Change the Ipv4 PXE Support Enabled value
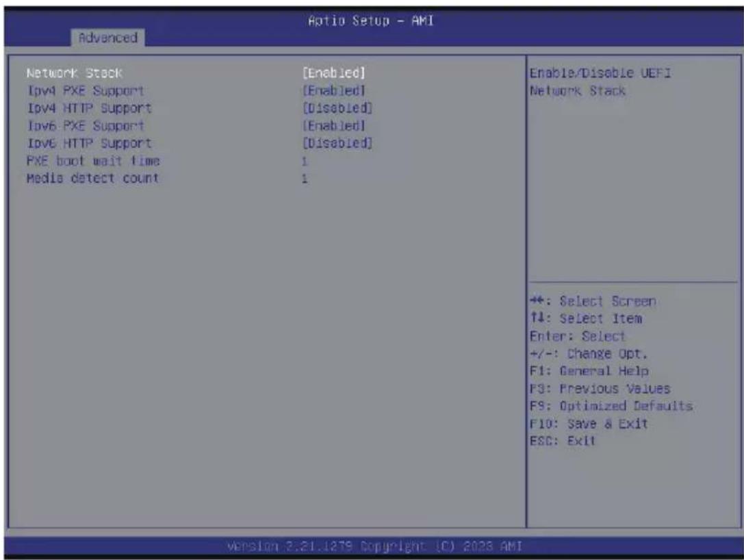The width and height of the screenshot is (744, 560). point(334,90)
